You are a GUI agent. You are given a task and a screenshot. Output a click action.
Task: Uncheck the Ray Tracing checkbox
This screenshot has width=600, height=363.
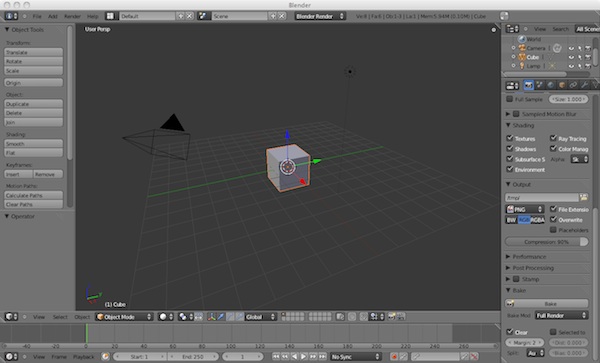coord(553,138)
